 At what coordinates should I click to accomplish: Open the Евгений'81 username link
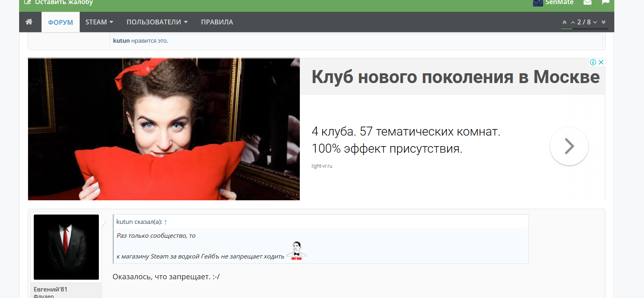point(50,289)
